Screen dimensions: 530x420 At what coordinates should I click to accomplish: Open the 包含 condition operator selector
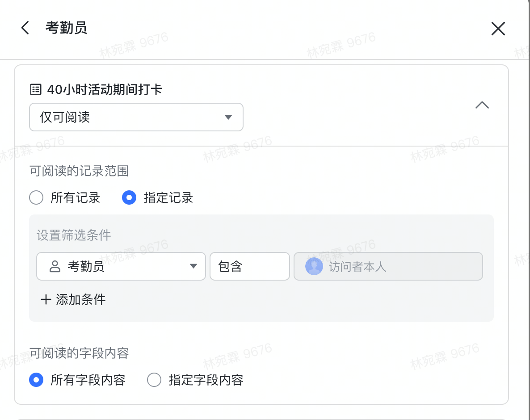pos(249,267)
